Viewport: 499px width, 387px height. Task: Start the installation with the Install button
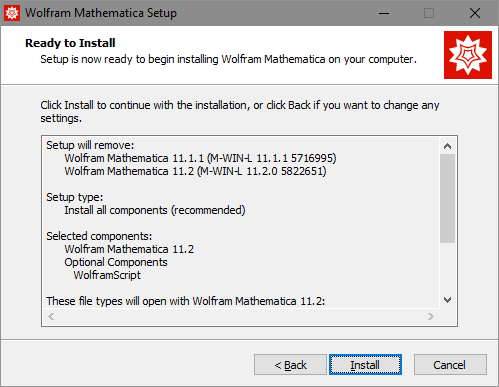pos(365,365)
